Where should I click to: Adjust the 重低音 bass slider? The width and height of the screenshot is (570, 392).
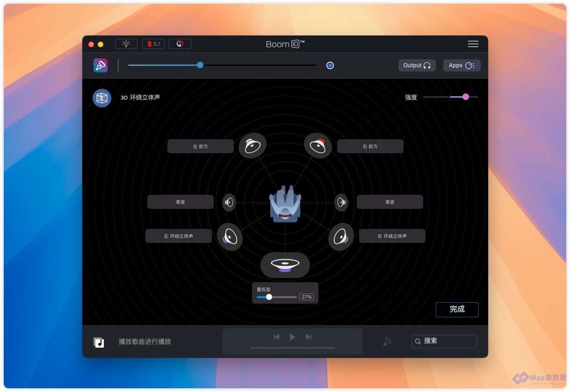[269, 297]
